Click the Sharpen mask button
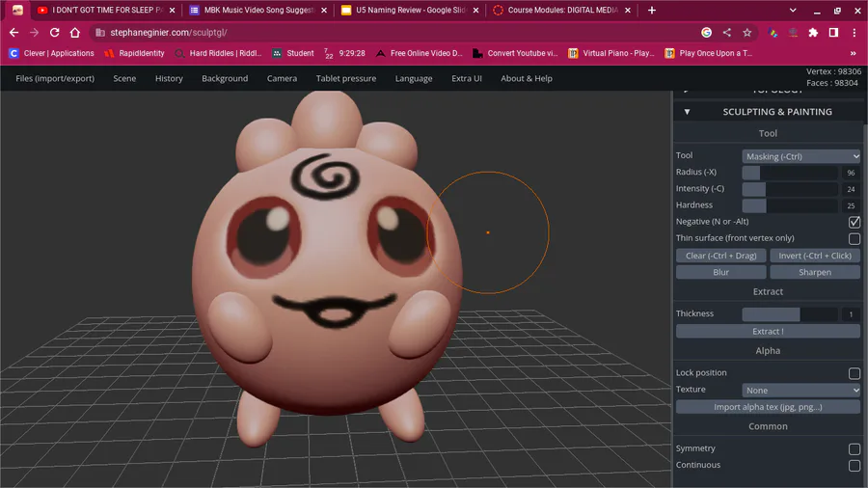Image resolution: width=868 pixels, height=488 pixels. click(815, 272)
